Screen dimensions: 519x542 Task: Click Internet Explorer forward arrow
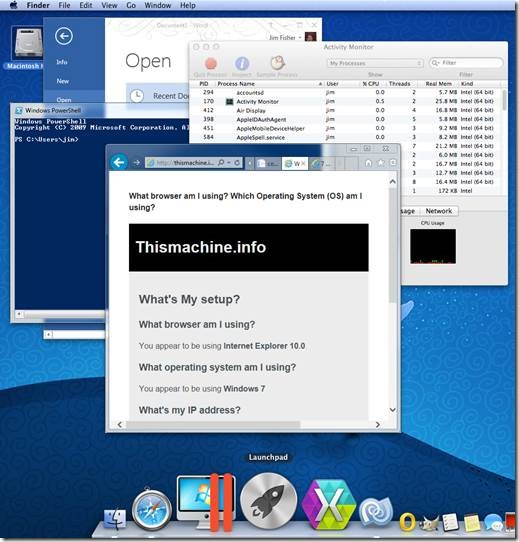tap(137, 162)
